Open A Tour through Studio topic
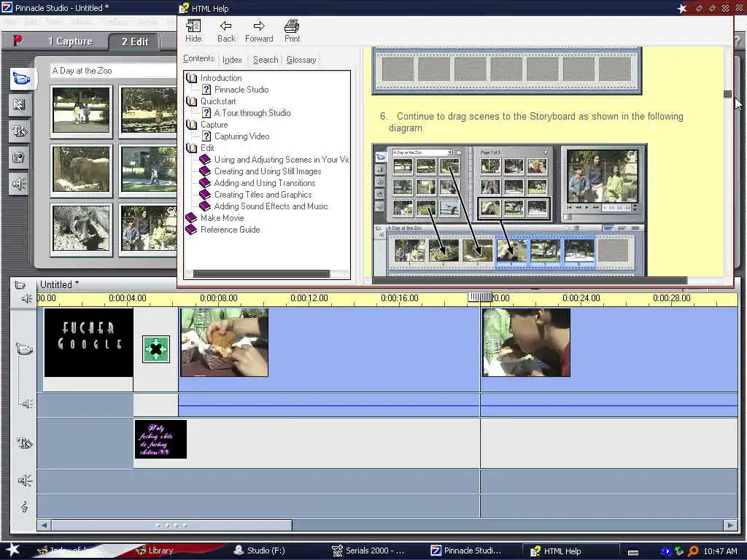 (252, 113)
